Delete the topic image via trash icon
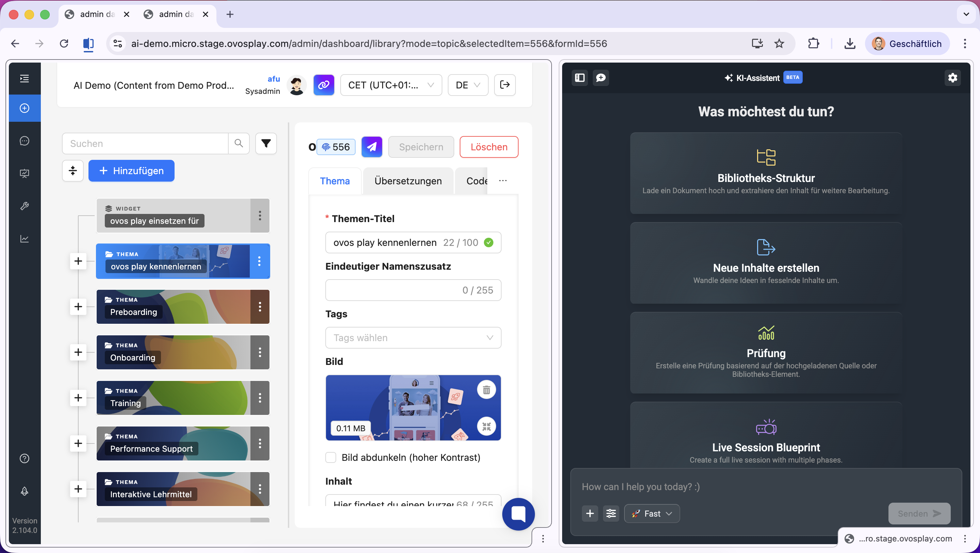Viewport: 980px width, 553px height. pyautogui.click(x=486, y=390)
